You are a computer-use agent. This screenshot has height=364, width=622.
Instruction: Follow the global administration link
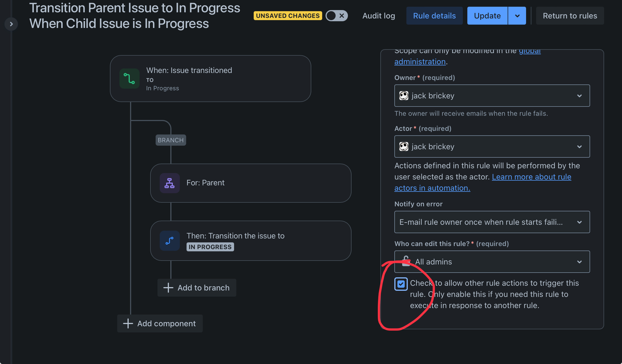click(420, 62)
